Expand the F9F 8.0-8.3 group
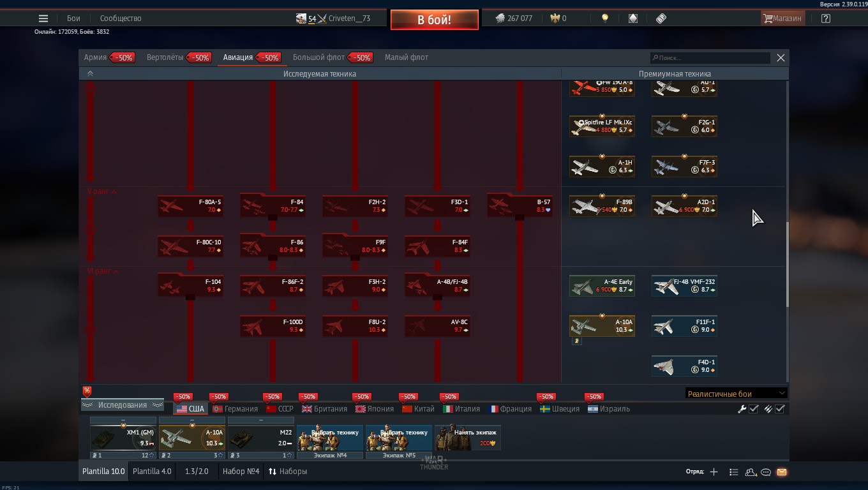Image resolution: width=868 pixels, height=490 pixels. click(x=355, y=246)
